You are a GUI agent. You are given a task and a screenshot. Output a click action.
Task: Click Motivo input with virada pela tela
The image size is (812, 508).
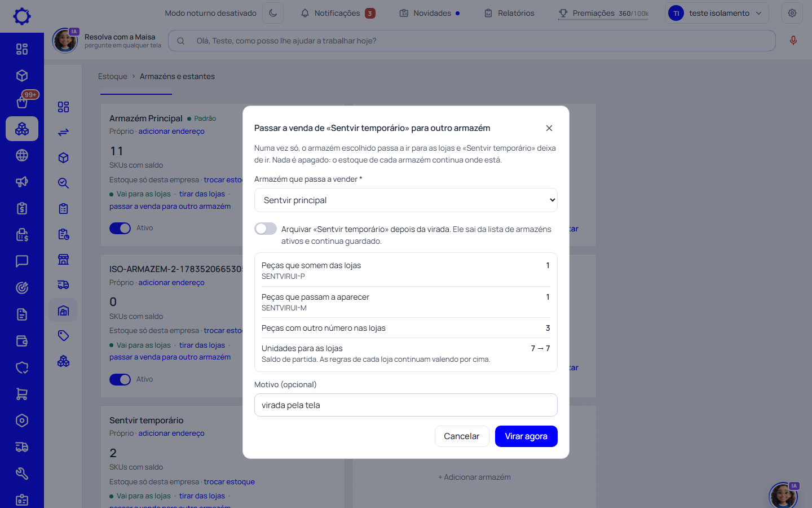pyautogui.click(x=406, y=405)
